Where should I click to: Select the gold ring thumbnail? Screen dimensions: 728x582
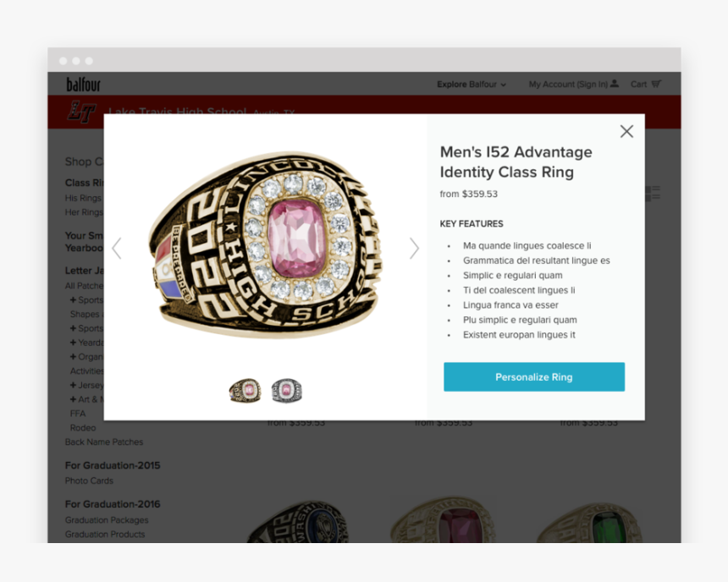[245, 390]
